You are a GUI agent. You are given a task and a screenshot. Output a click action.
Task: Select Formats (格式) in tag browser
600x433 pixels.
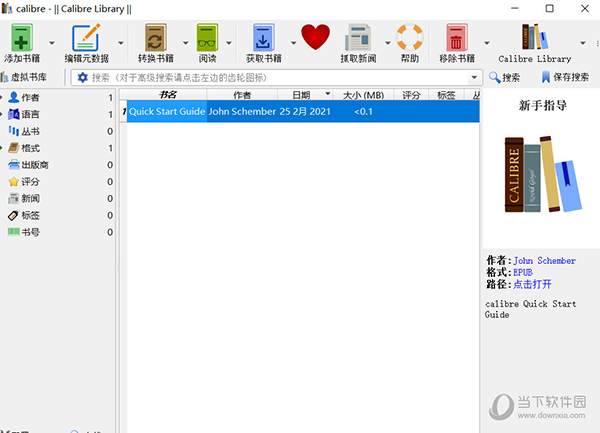pos(58,148)
